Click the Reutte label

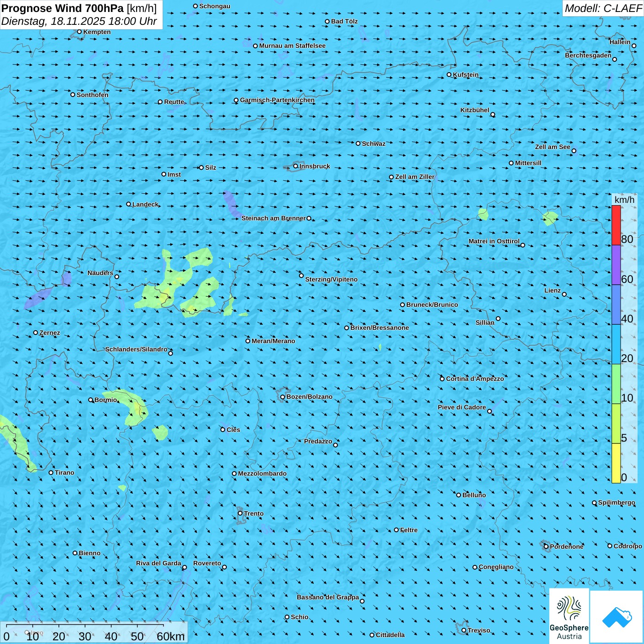[174, 102]
